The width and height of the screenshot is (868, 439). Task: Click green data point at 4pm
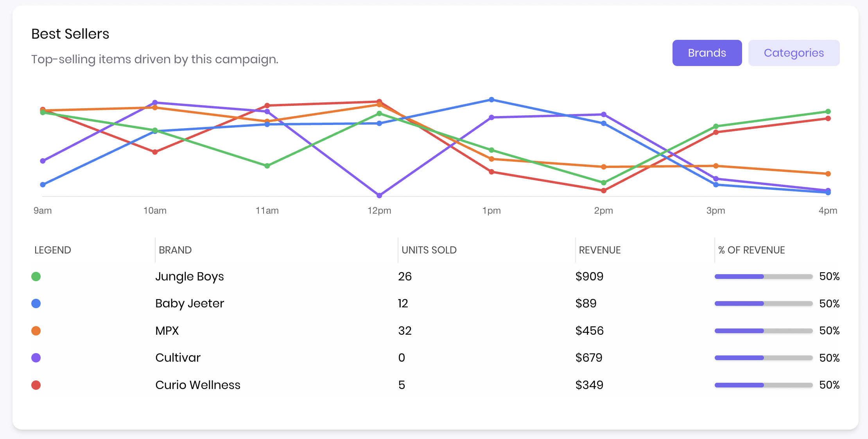(x=828, y=111)
